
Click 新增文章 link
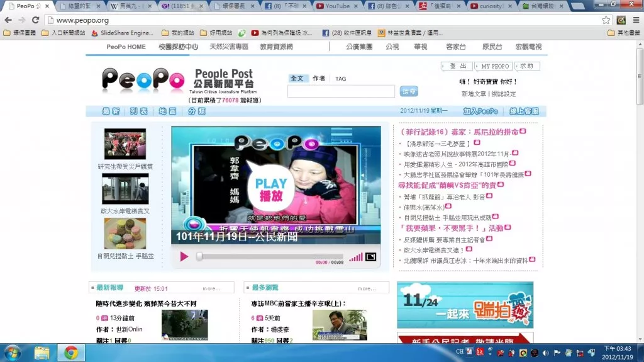[x=474, y=94]
